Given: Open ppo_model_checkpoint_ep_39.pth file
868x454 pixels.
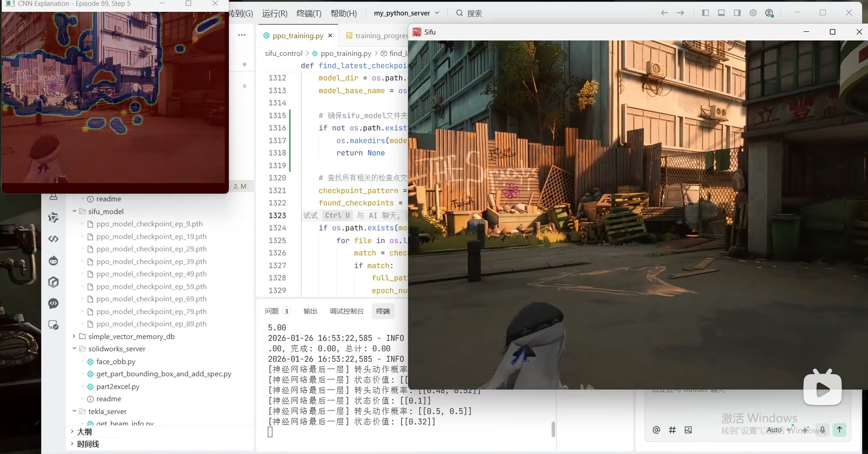Looking at the screenshot, I should coord(151,261).
